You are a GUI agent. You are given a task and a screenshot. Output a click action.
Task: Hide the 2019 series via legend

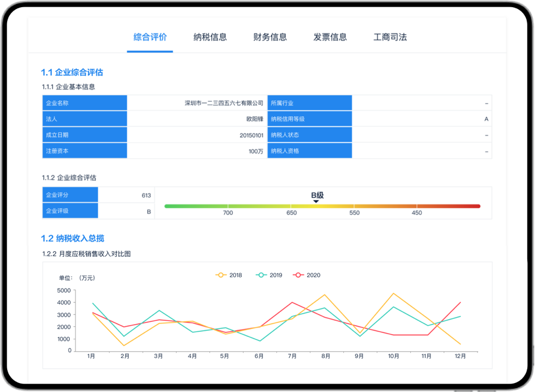coord(269,275)
